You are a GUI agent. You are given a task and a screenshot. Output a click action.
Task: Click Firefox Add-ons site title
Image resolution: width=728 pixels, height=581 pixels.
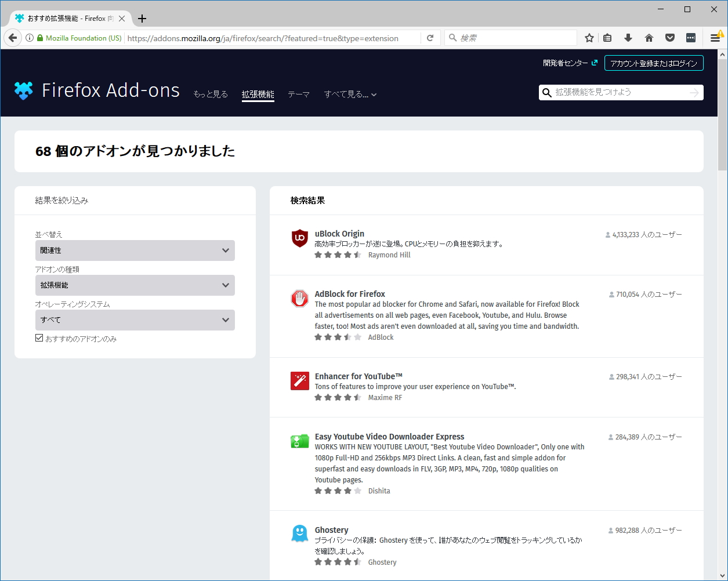pos(111,90)
